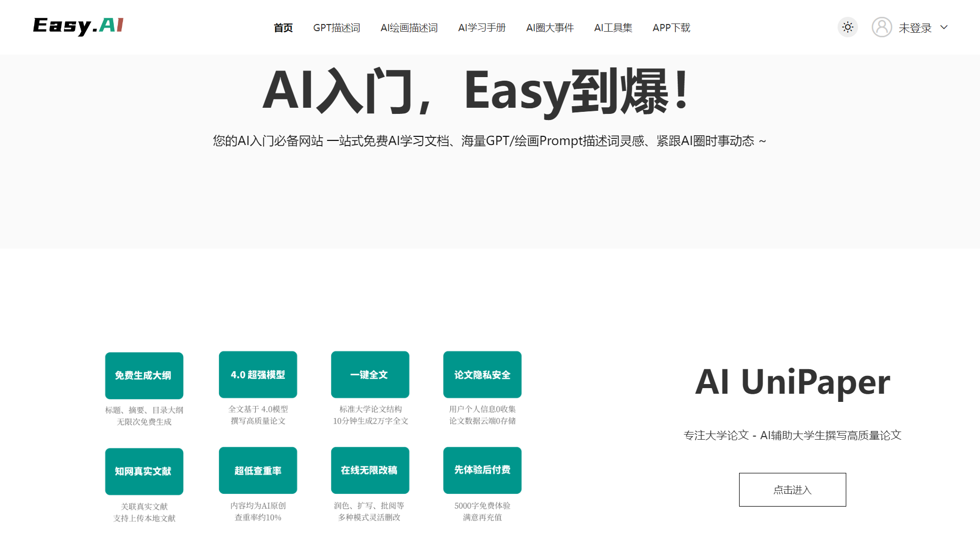This screenshot has width=980, height=551.
Task: Select the 超低查重率 feature tile
Action: pyautogui.click(x=258, y=470)
